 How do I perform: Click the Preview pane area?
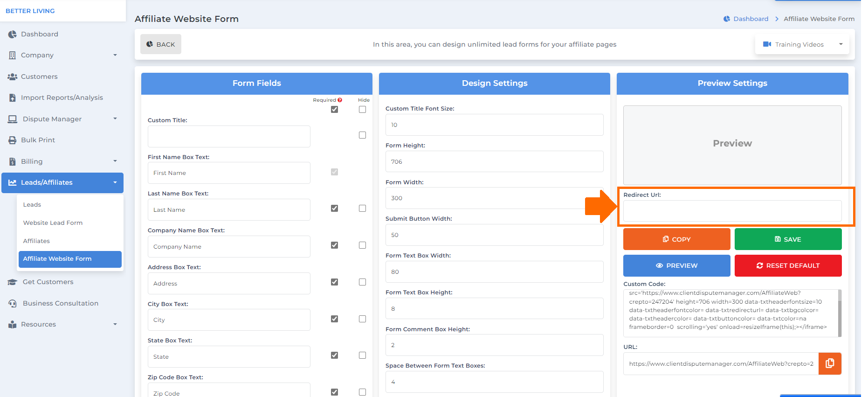[x=732, y=145]
